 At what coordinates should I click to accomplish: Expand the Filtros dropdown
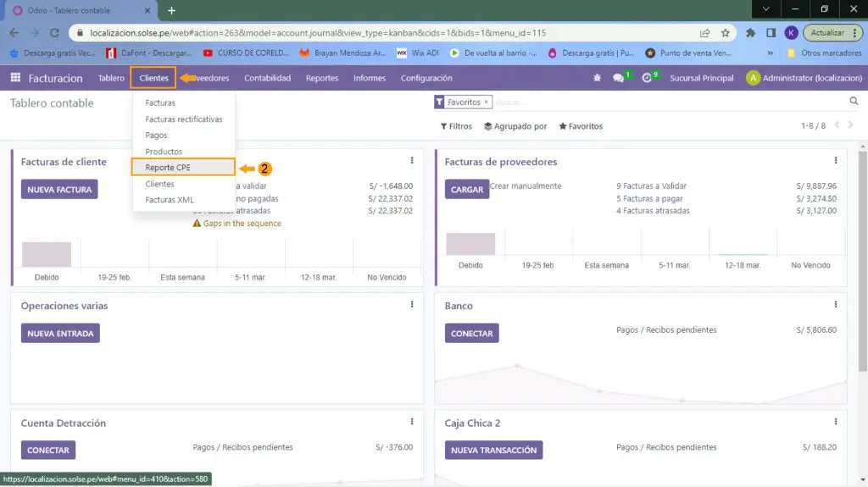pos(456,126)
